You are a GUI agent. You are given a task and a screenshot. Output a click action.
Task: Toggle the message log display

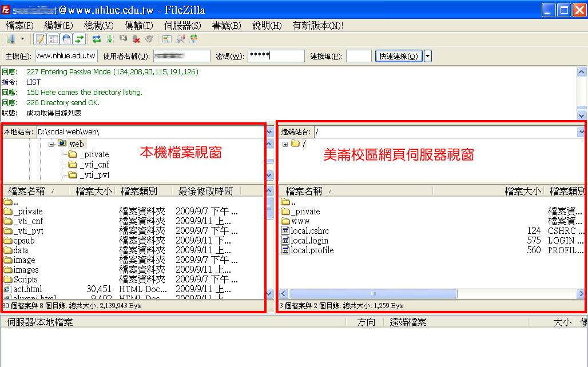[x=40, y=39]
